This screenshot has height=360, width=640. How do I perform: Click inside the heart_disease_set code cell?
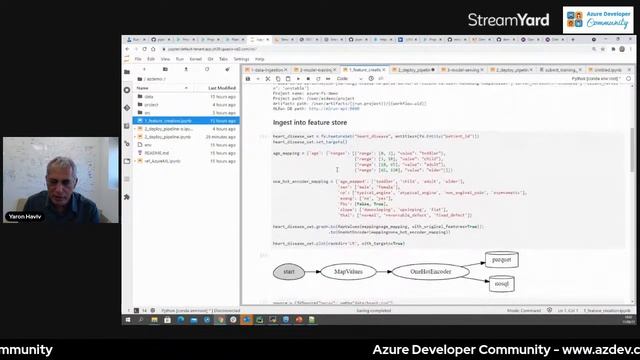[x=448, y=190]
